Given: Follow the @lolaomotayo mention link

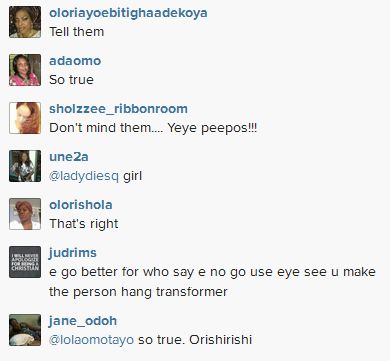Looking at the screenshot, I should [91, 340].
